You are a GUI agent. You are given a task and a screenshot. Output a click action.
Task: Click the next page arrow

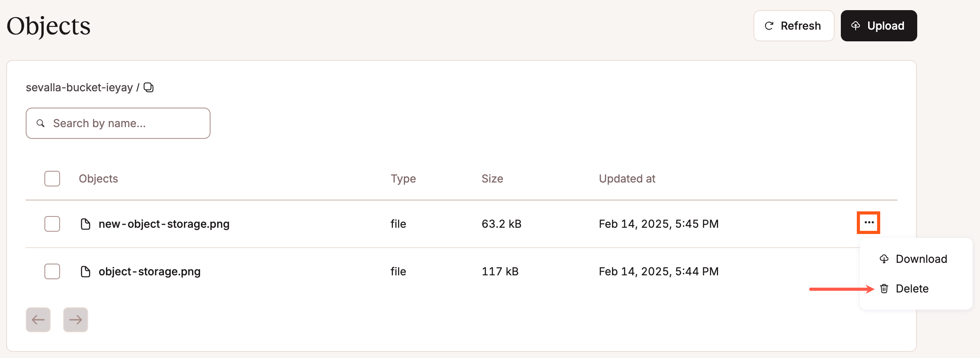tap(75, 319)
